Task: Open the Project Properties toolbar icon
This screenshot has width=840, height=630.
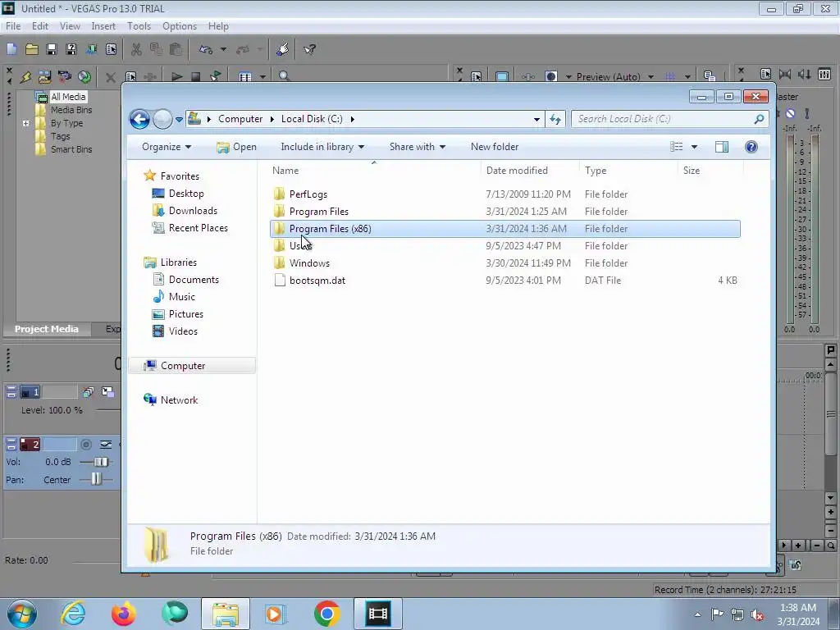Action: [x=111, y=49]
